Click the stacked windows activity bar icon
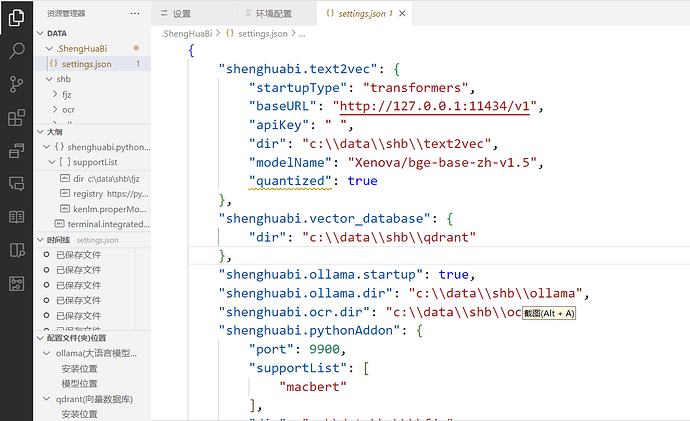Screen dimensions: 690x421 pos(16,150)
